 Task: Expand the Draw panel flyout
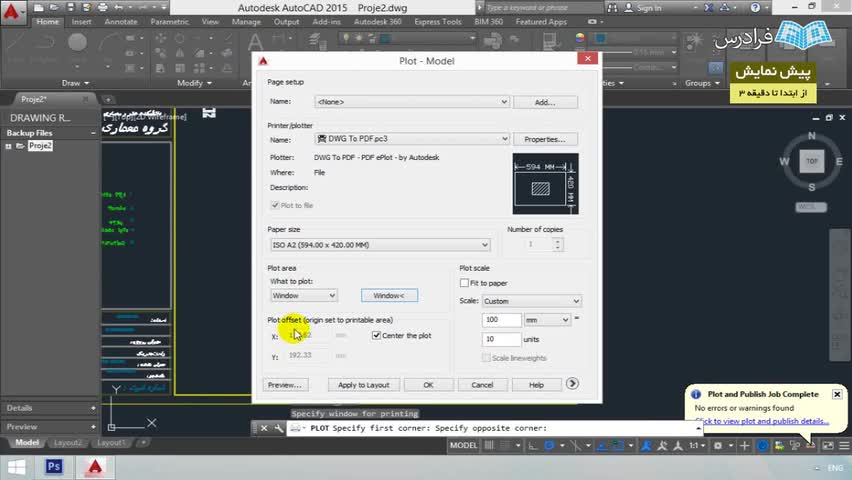tap(75, 83)
